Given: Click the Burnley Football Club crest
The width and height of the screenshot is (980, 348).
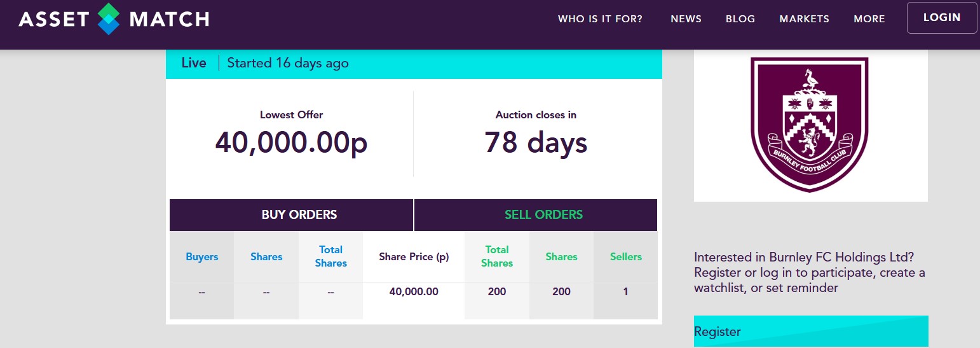Looking at the screenshot, I should 809,124.
